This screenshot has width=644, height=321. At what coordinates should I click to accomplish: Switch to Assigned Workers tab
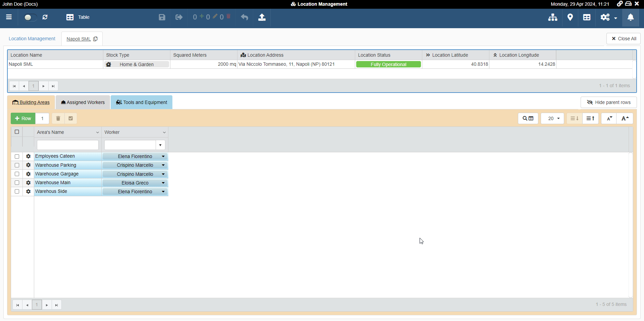(x=83, y=102)
